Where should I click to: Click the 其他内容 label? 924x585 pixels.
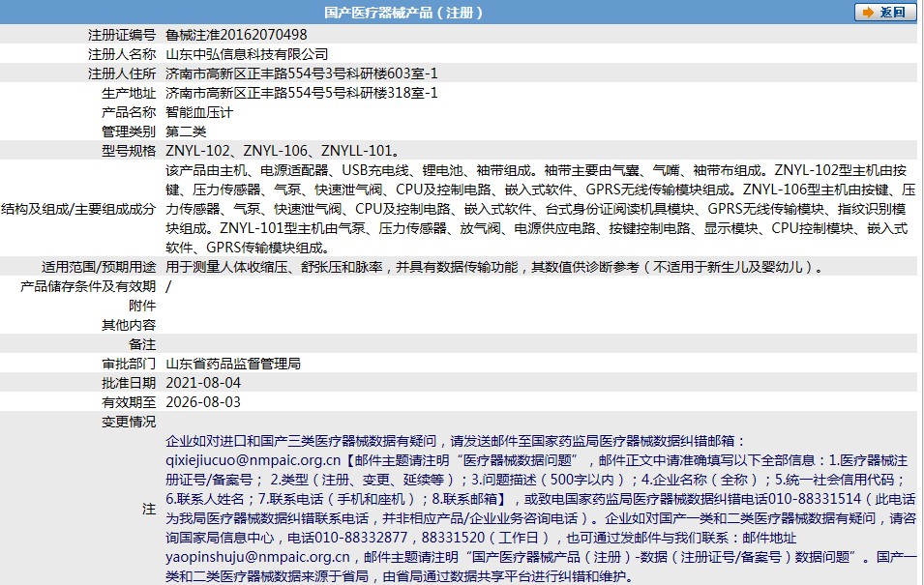pyautogui.click(x=129, y=325)
